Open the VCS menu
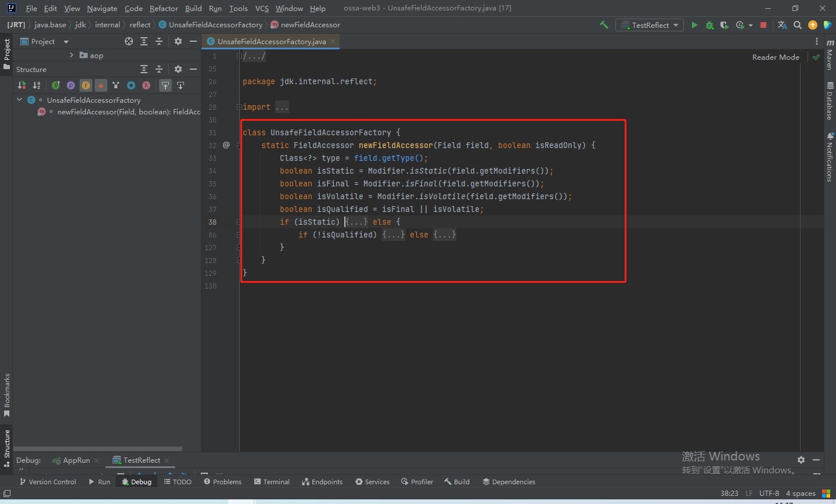This screenshot has height=504, width=836. 262,8
